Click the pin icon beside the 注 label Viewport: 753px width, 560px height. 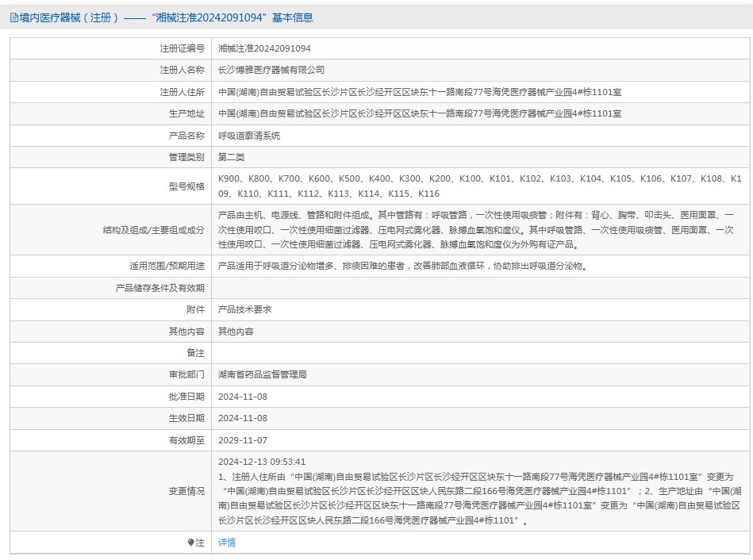[191, 543]
